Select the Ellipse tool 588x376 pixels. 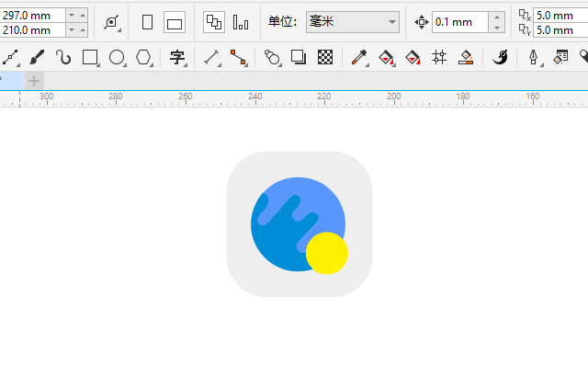pyautogui.click(x=117, y=57)
